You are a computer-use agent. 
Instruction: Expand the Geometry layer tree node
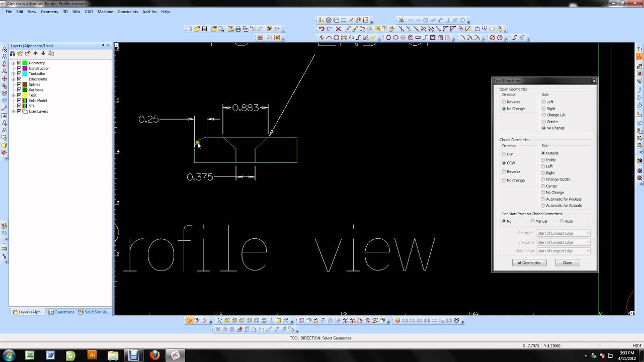[x=13, y=63]
